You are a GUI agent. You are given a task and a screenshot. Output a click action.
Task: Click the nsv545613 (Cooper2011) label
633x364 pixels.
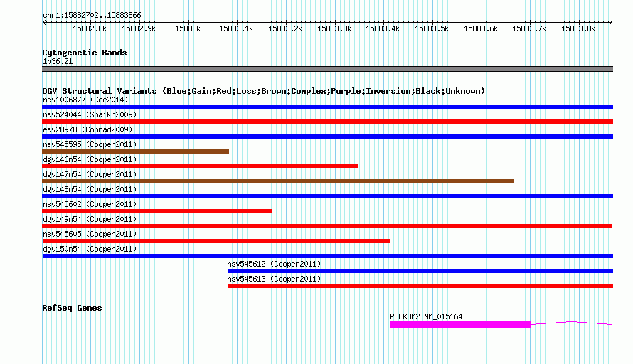pos(274,279)
